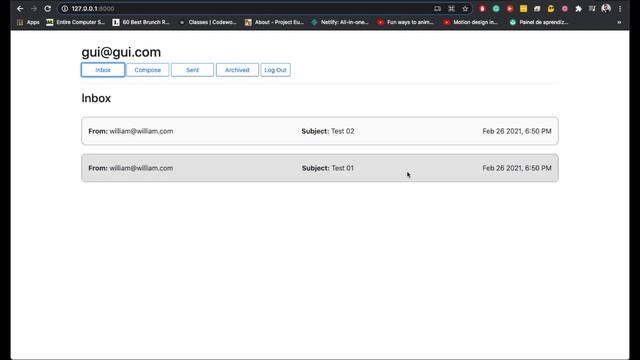Screen dimensions: 640x360
Task: Click the gui@gui.com heading
Action: tap(121, 52)
